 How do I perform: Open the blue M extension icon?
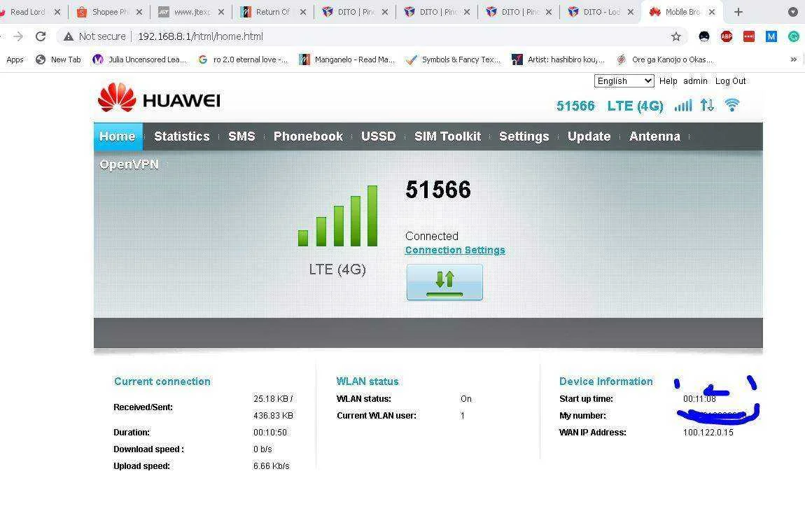pyautogui.click(x=771, y=36)
